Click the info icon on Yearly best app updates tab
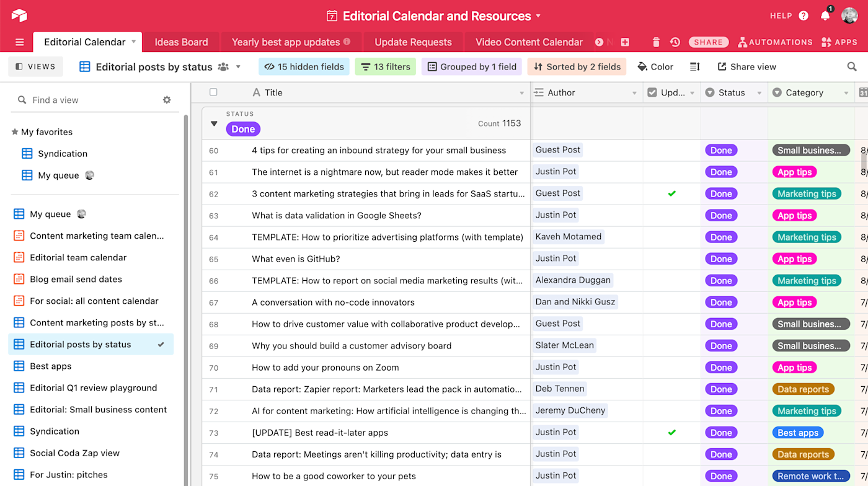 [x=347, y=42]
